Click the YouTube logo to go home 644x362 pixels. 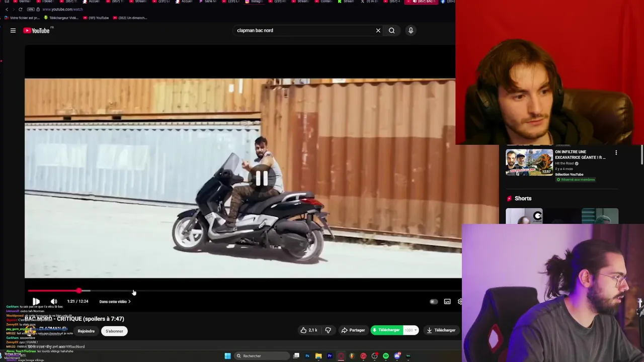tap(38, 31)
